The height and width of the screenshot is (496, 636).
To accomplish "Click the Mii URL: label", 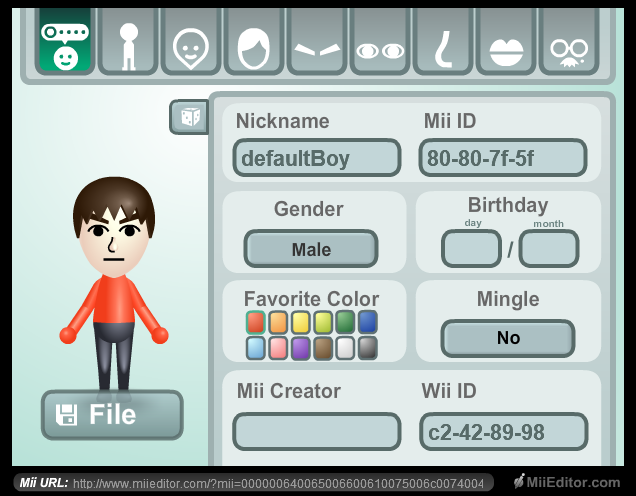I will click(x=44, y=483).
